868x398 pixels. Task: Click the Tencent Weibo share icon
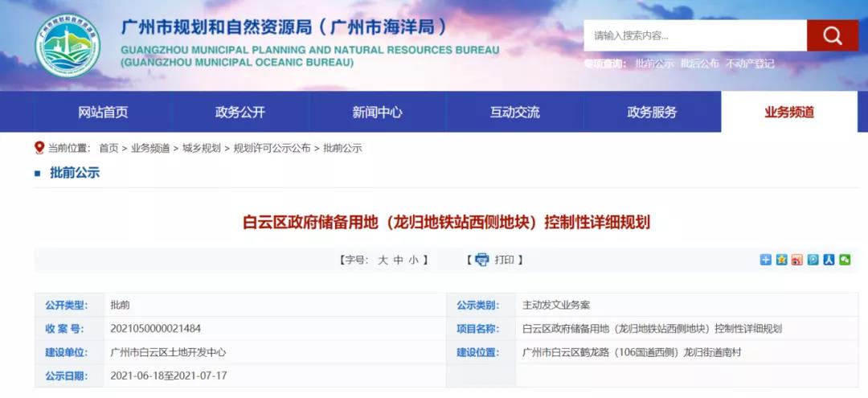[x=813, y=260]
